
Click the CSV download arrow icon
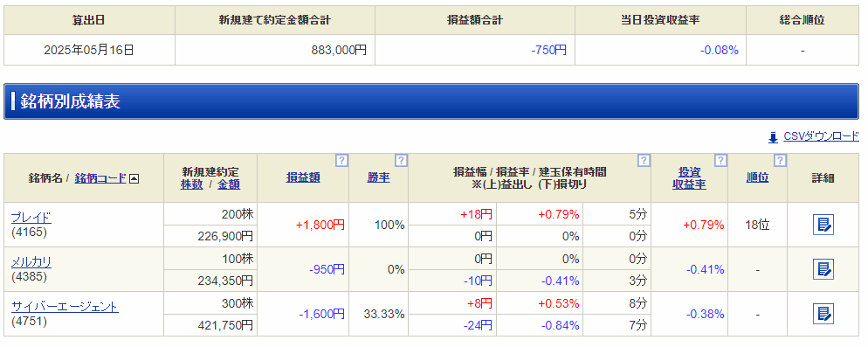(x=774, y=137)
